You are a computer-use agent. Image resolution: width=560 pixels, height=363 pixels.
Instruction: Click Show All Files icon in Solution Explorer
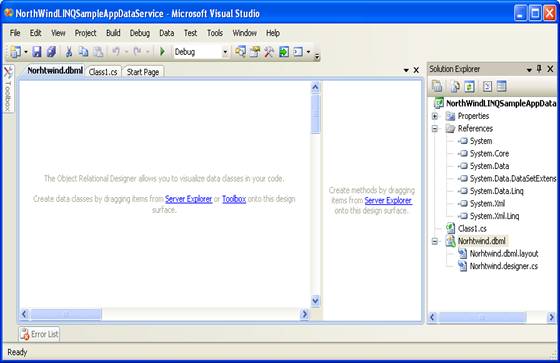pos(455,86)
